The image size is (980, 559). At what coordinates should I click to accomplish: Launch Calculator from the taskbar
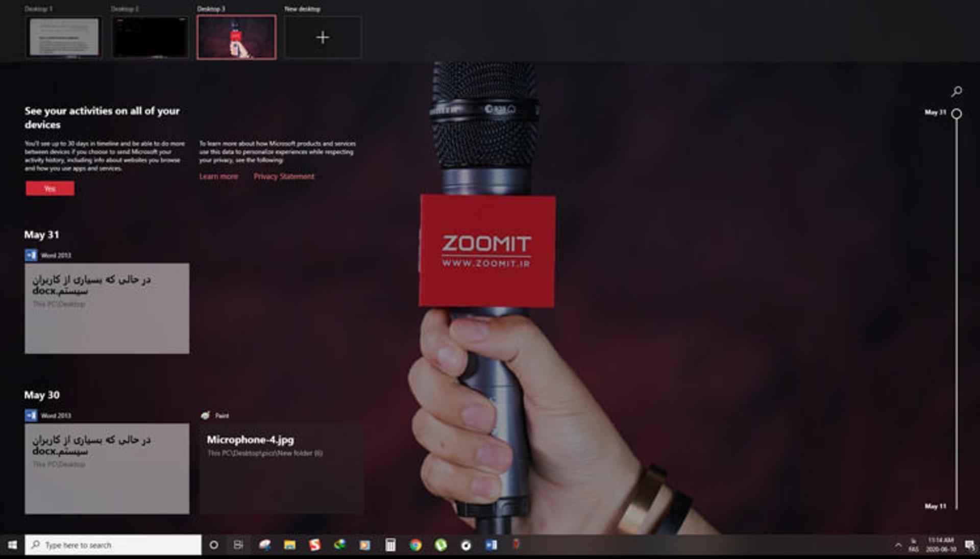[390, 545]
